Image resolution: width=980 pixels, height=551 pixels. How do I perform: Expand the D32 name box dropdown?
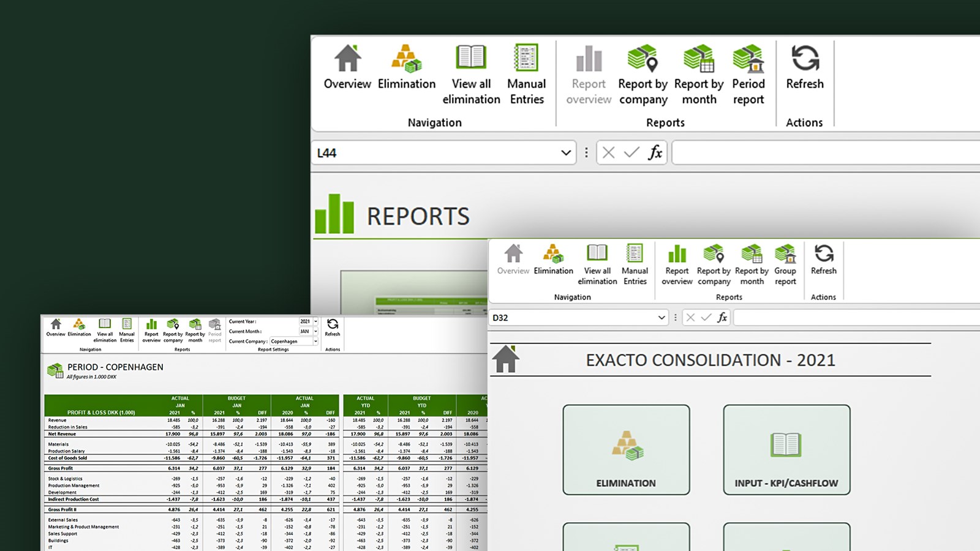(x=661, y=317)
